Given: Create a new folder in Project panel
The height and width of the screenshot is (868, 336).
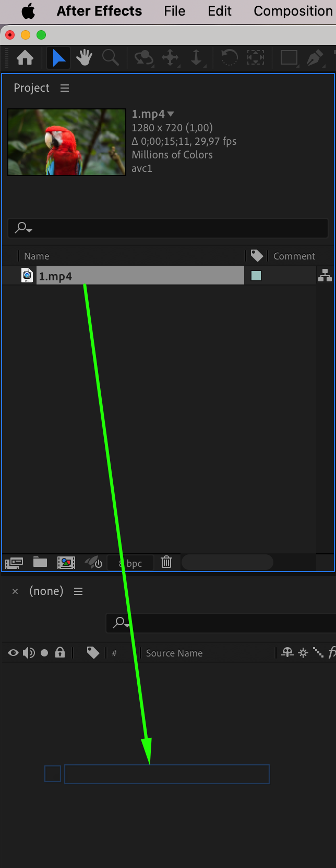Looking at the screenshot, I should [40, 562].
